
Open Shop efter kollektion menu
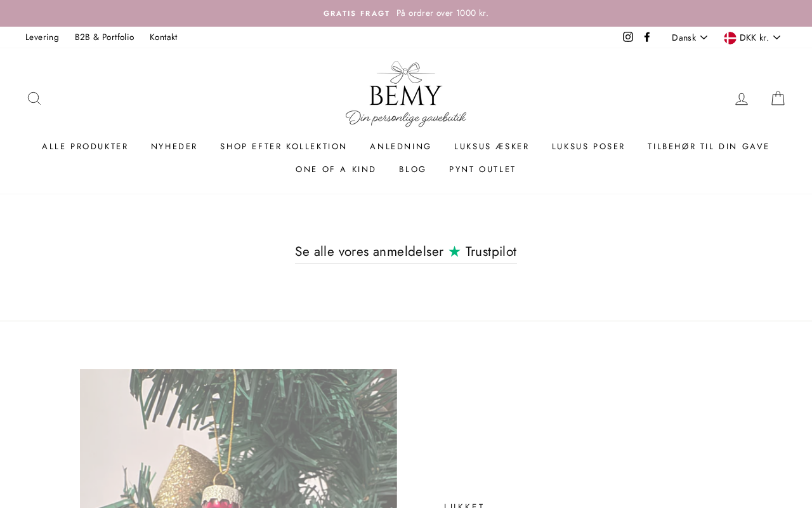(x=284, y=147)
